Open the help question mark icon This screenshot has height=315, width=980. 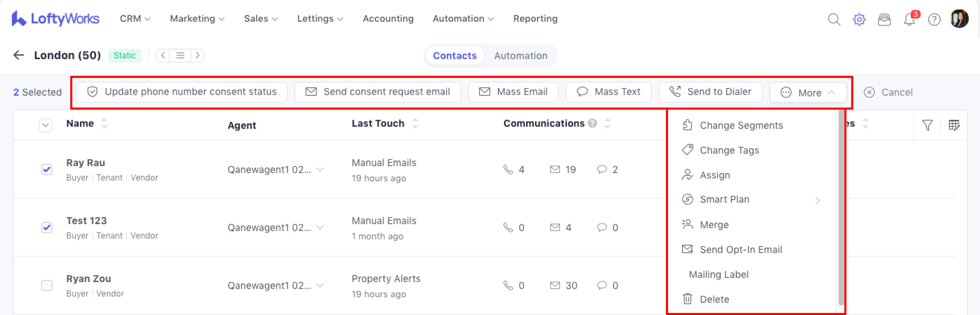(x=934, y=19)
